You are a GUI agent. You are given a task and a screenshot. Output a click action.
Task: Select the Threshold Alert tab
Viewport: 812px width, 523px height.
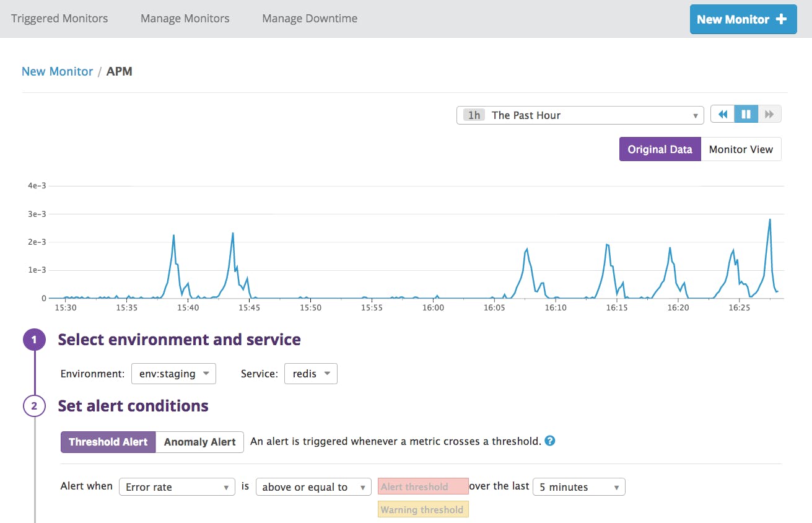click(107, 442)
